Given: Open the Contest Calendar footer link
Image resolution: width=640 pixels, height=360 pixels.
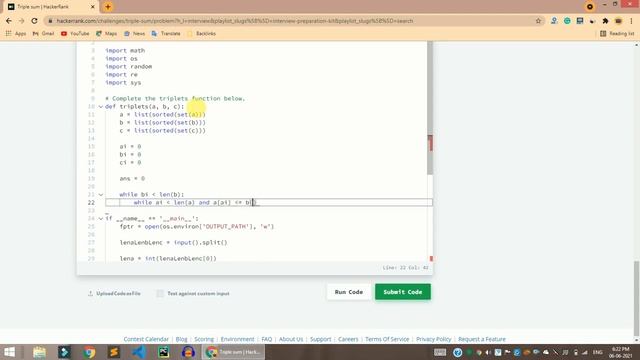Looking at the screenshot, I should [x=146, y=339].
